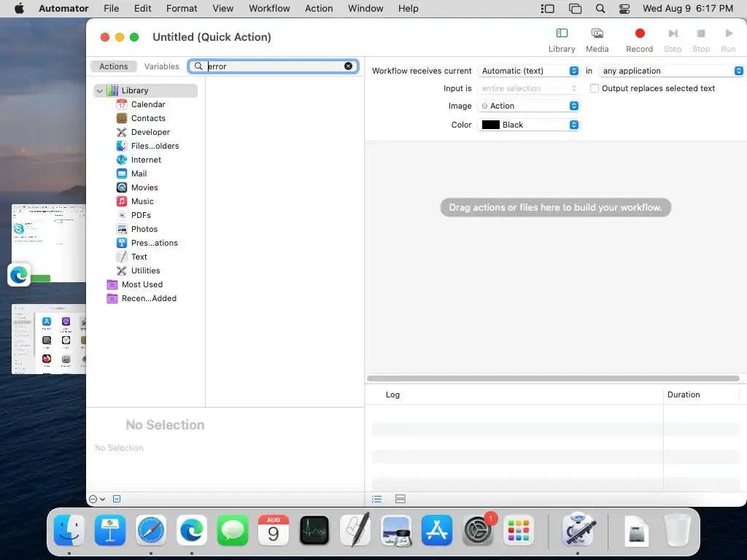
Task: Open the Workflow receives current dropdown
Action: click(x=528, y=71)
